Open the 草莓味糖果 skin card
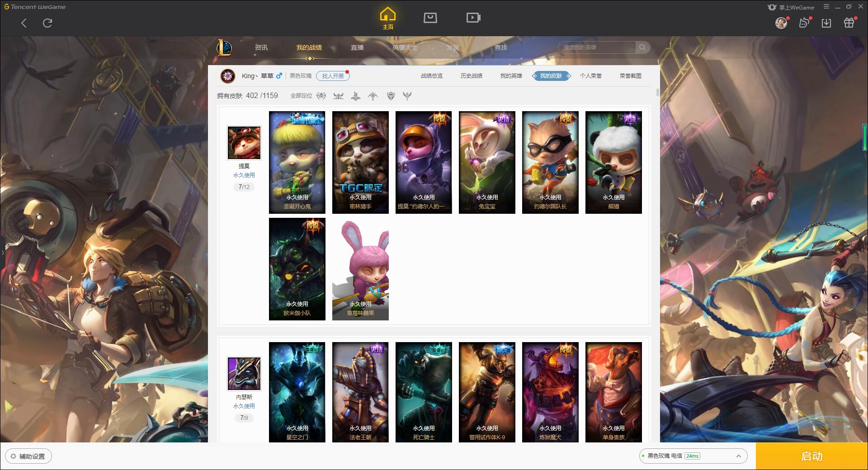Viewport: 868px width, 470px height. [x=360, y=269]
